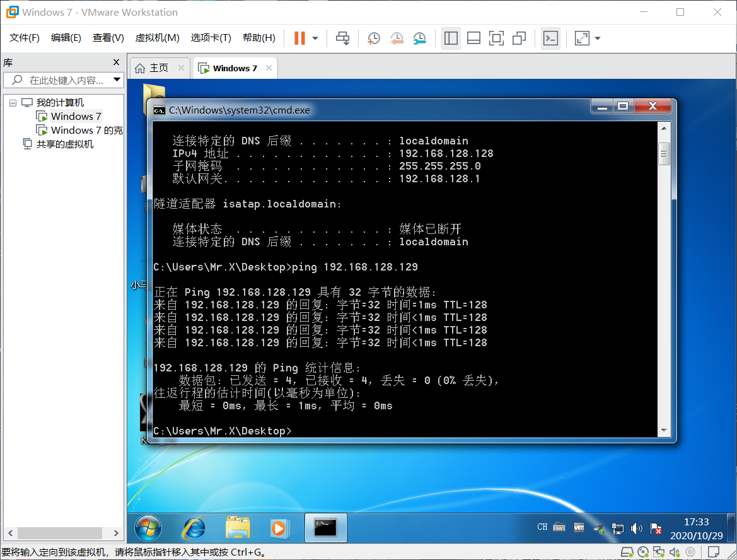Revert the VM to its previous snapshot
Viewport: 737px width, 560px height.
(397, 38)
